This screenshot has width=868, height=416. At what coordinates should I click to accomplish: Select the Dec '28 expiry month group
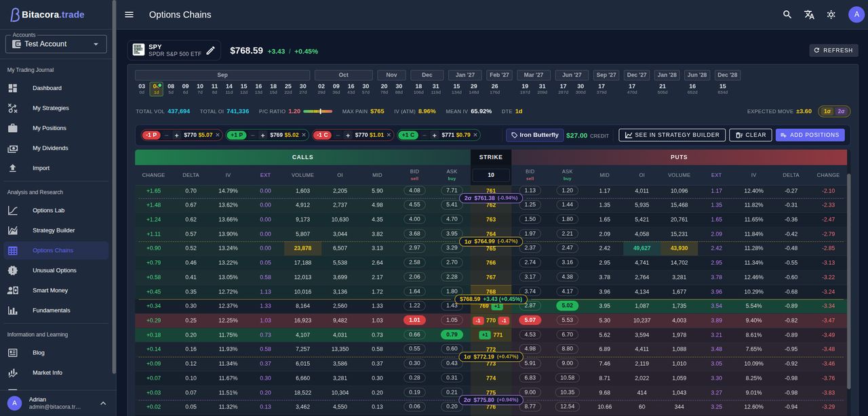(727, 75)
